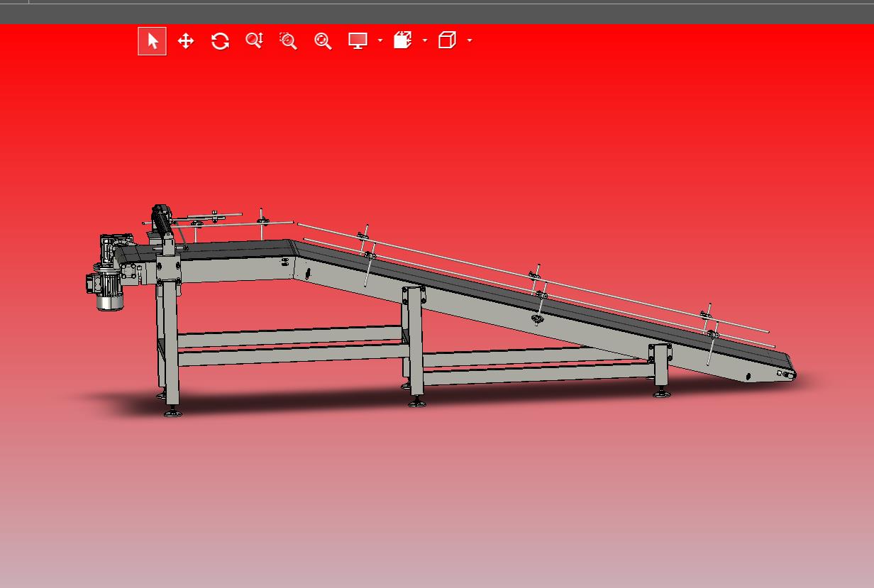Select the Rotate view tool
This screenshot has height=588, width=874.
click(220, 41)
